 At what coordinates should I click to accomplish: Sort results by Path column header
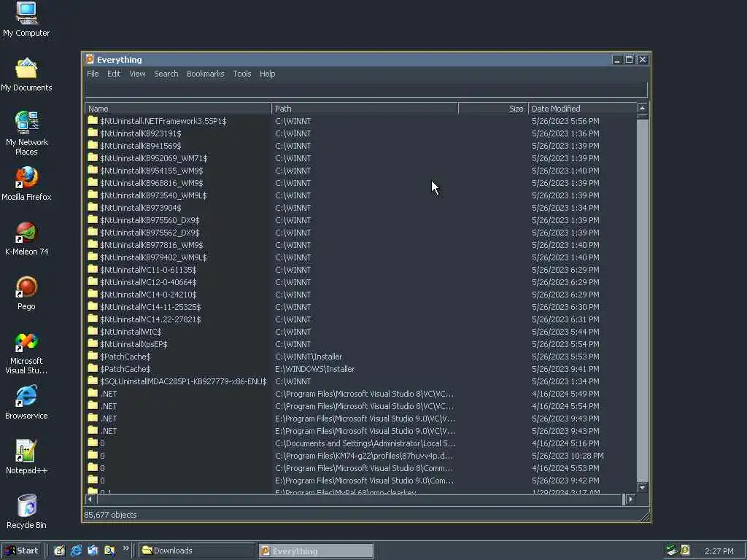click(365, 109)
